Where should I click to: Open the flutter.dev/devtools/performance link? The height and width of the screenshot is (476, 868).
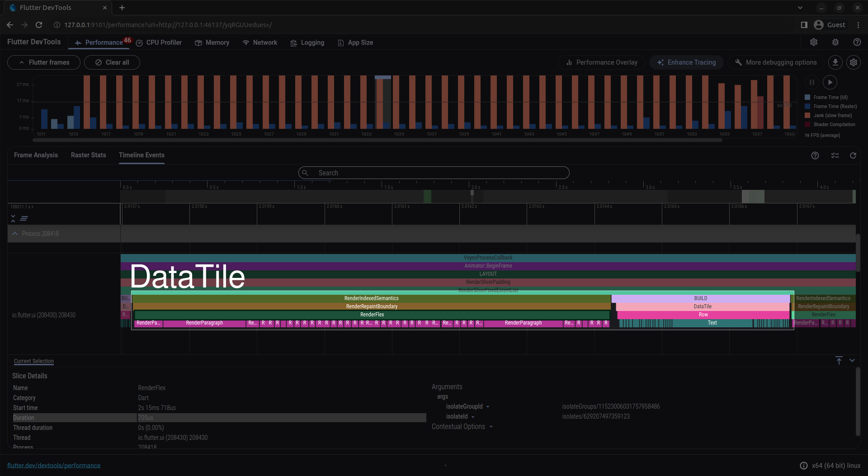54,466
